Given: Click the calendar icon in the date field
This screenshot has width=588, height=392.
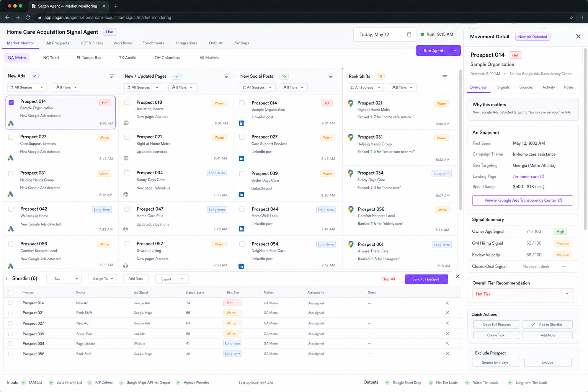Looking at the screenshot, I should pos(409,34).
